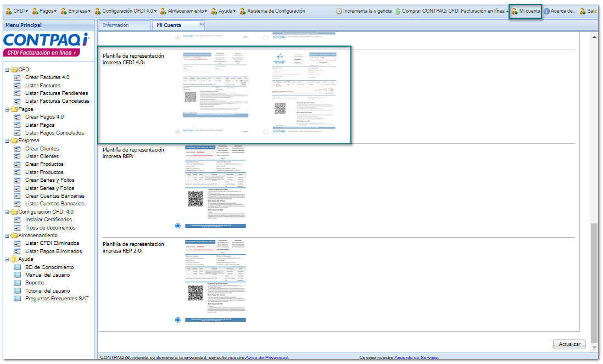Screen dimensions: 603x364
Task: Collapse the Pagos tree folder
Action: (x=7, y=110)
